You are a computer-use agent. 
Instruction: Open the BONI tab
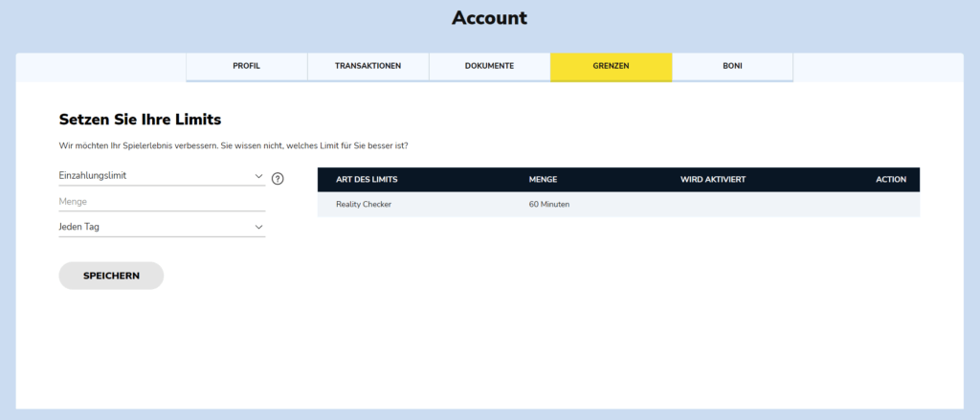[x=732, y=66]
